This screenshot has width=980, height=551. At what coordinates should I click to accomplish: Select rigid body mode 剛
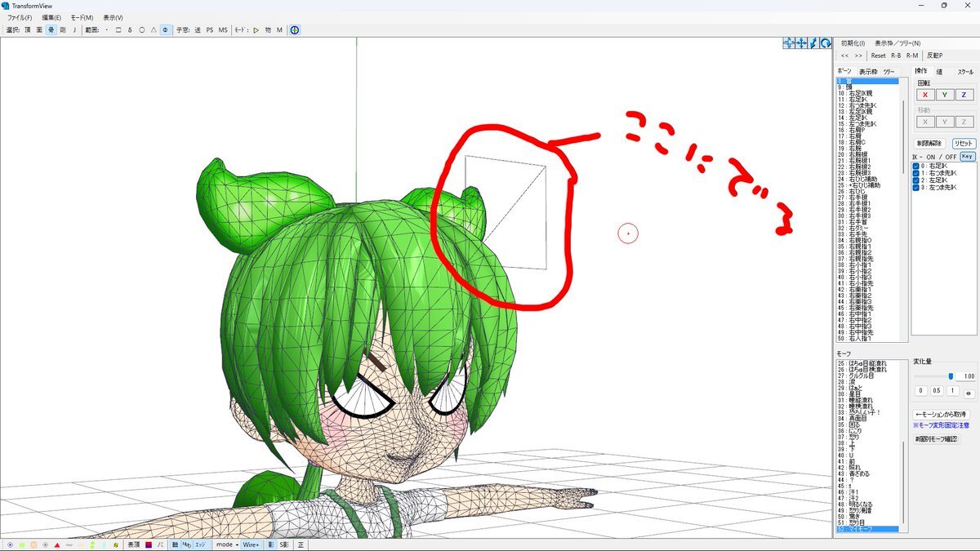(63, 30)
